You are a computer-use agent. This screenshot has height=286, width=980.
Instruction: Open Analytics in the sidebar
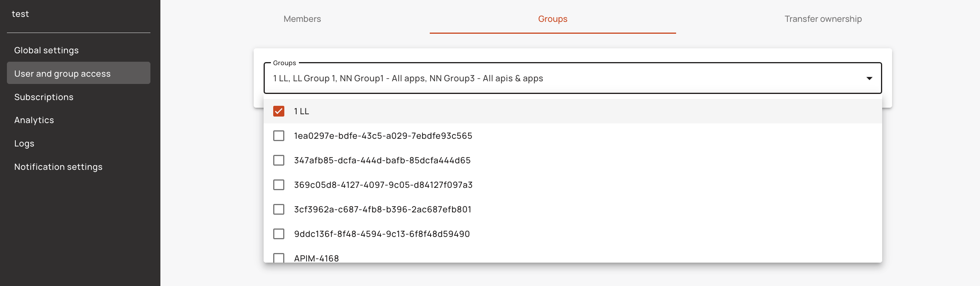pos(34,120)
